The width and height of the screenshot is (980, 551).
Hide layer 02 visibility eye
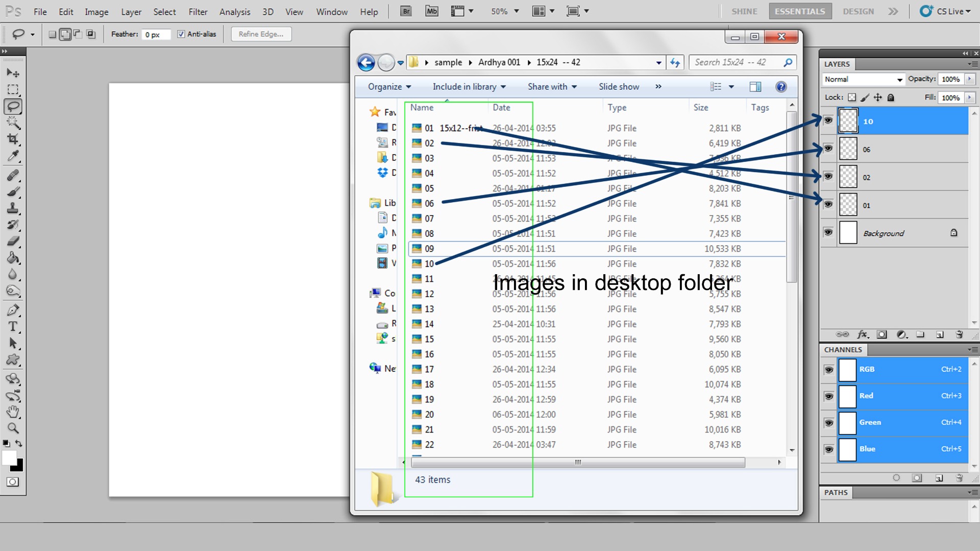pyautogui.click(x=828, y=177)
